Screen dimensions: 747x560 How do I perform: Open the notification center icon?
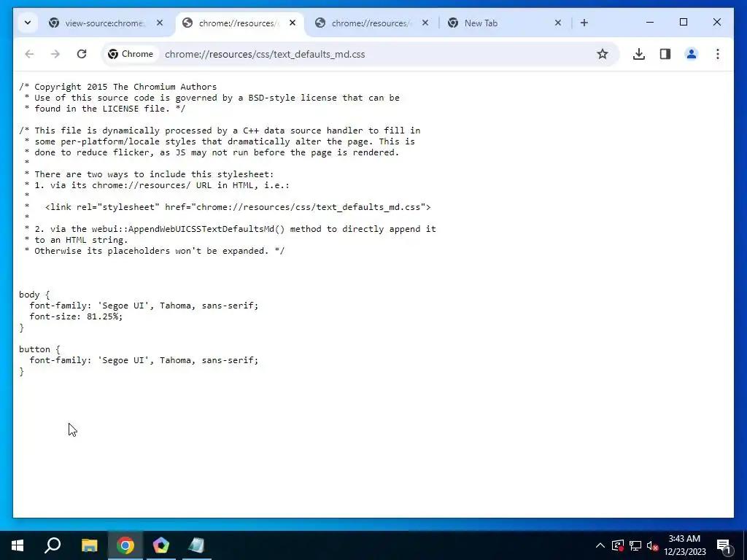tap(724, 545)
